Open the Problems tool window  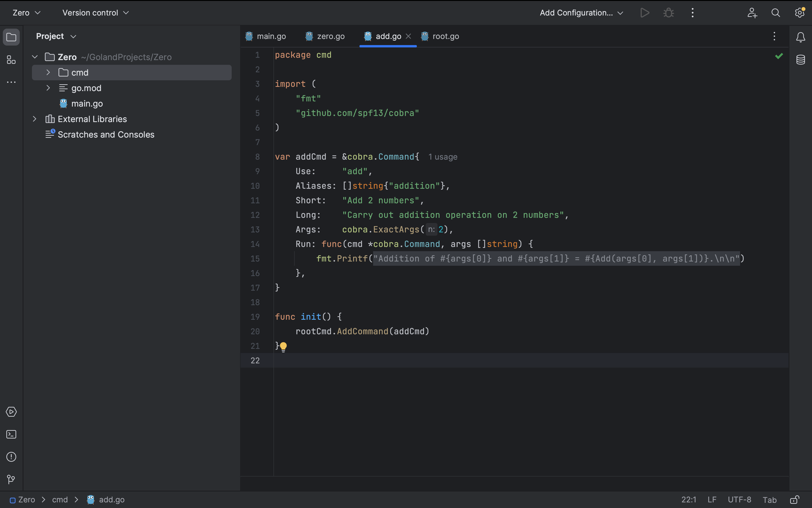coord(11,457)
